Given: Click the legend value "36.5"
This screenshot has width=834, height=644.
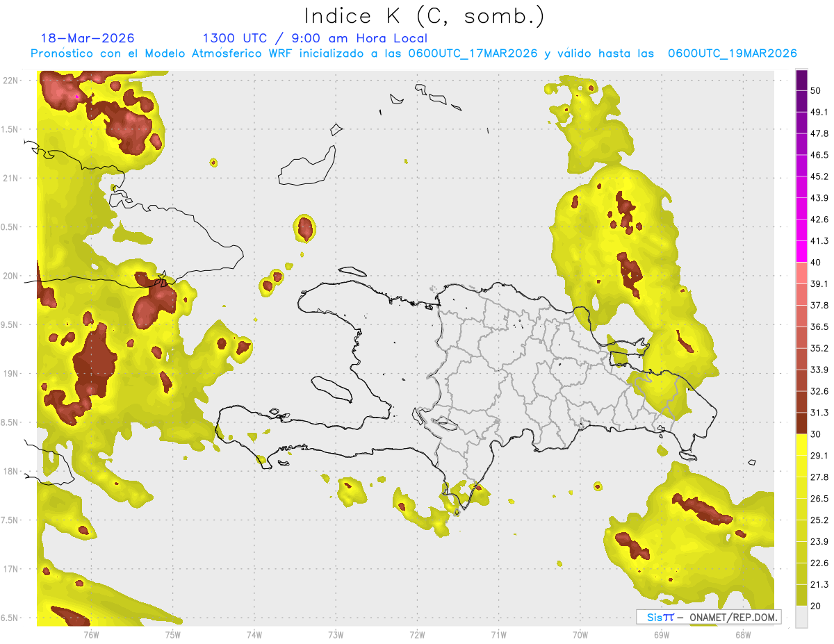Looking at the screenshot, I should click(819, 327).
